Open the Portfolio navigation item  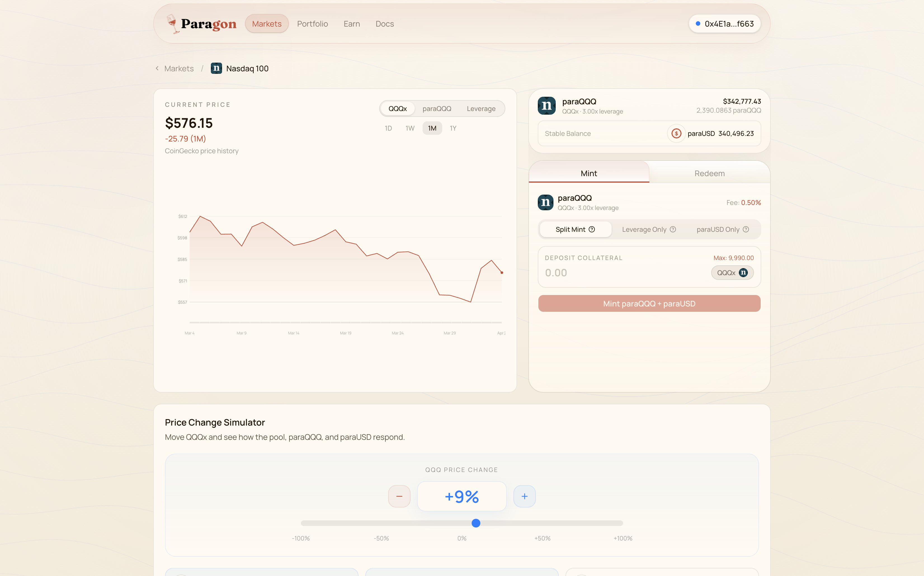312,24
